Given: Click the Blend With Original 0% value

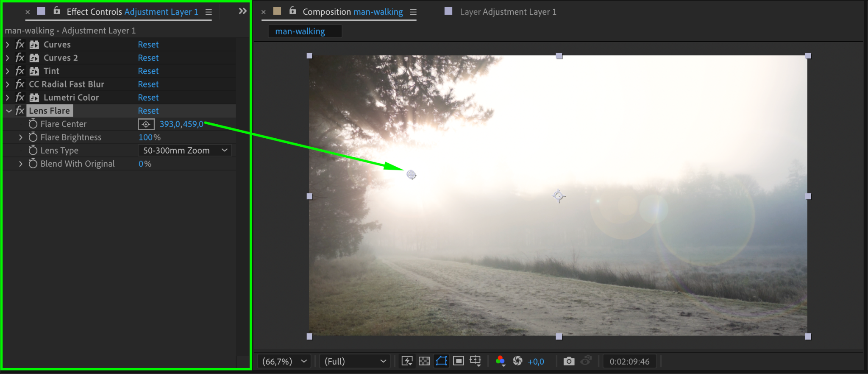Looking at the screenshot, I should [145, 164].
